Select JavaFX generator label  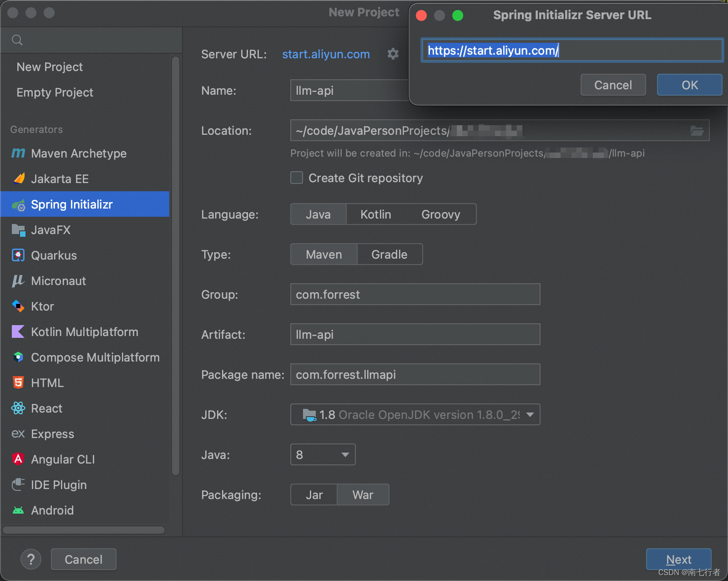pyautogui.click(x=51, y=230)
